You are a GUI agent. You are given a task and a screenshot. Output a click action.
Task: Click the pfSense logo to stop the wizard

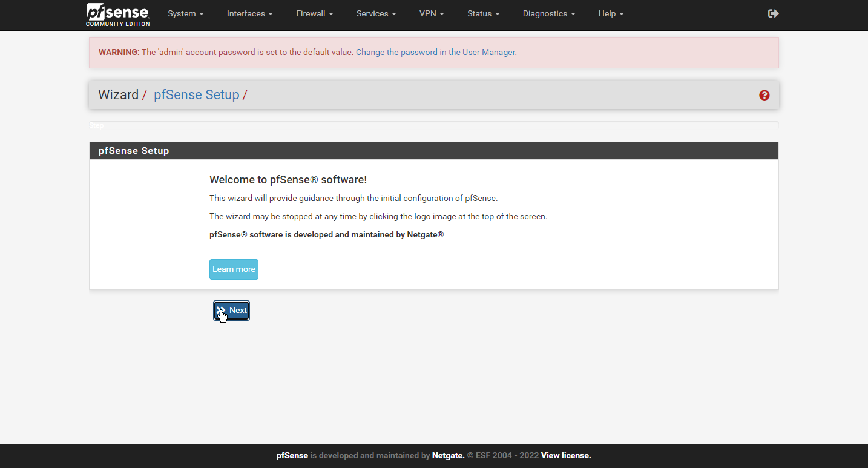click(x=117, y=15)
